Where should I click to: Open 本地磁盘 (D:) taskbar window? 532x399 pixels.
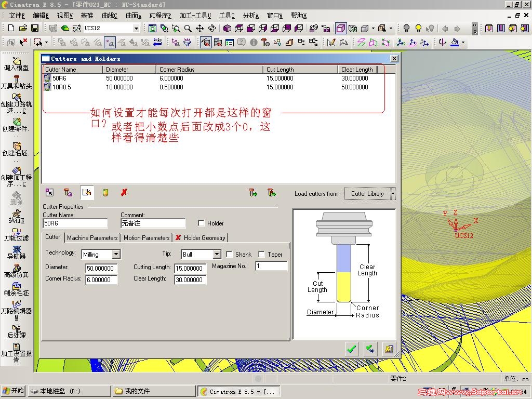(x=69, y=391)
